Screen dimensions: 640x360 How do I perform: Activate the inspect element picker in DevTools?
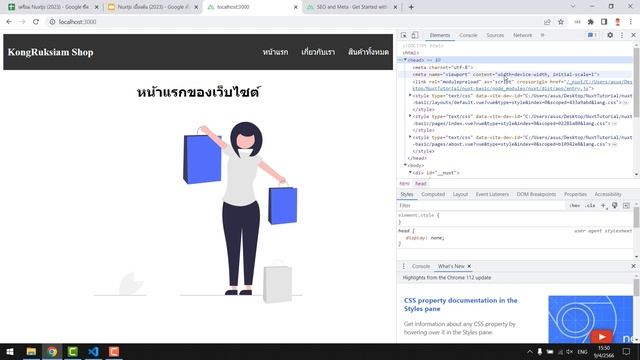[403, 36]
